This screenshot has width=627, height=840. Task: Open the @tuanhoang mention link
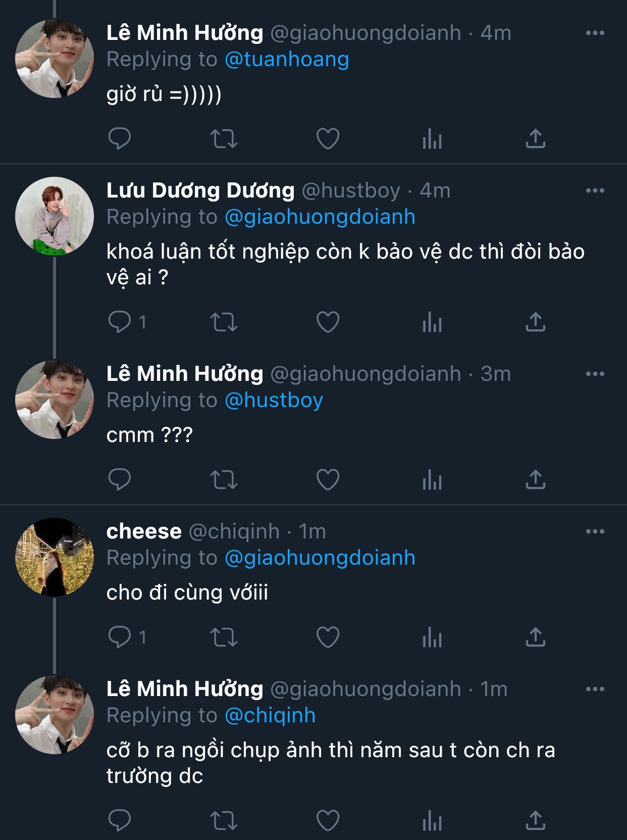pos(287,60)
